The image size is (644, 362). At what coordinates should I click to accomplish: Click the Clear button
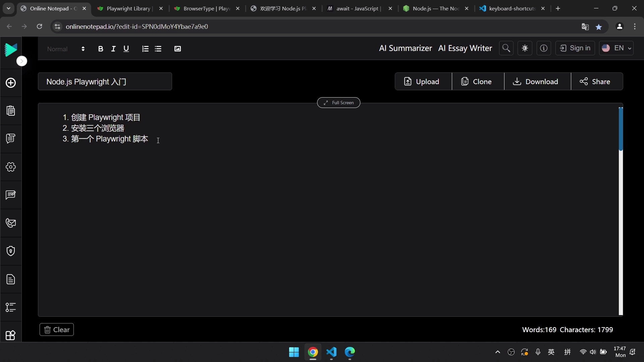(x=57, y=330)
